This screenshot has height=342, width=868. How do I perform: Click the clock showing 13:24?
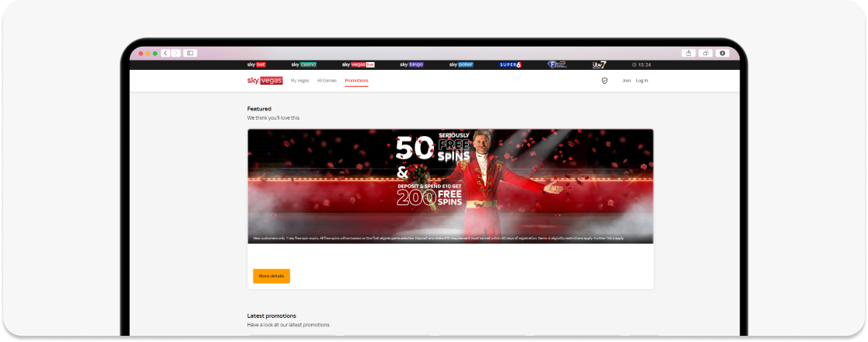(x=642, y=65)
